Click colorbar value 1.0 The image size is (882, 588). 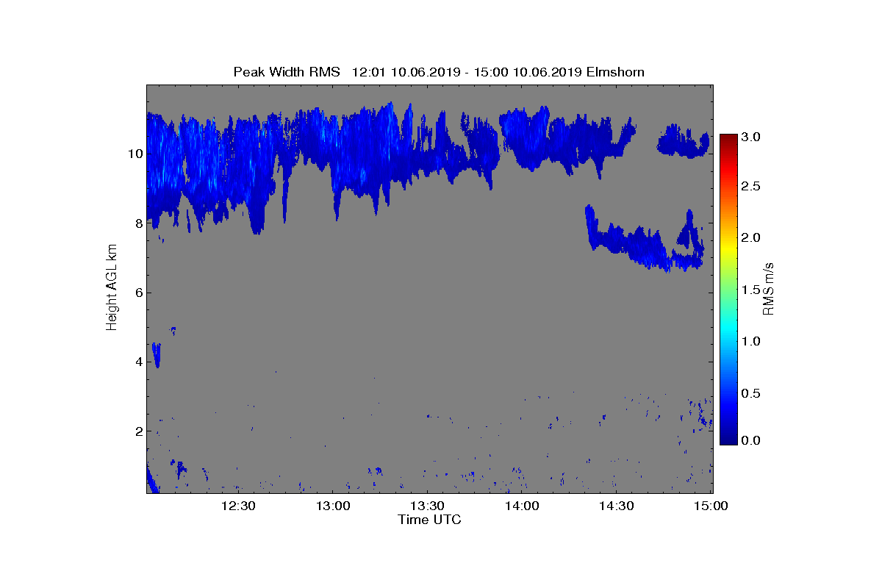[x=751, y=341]
